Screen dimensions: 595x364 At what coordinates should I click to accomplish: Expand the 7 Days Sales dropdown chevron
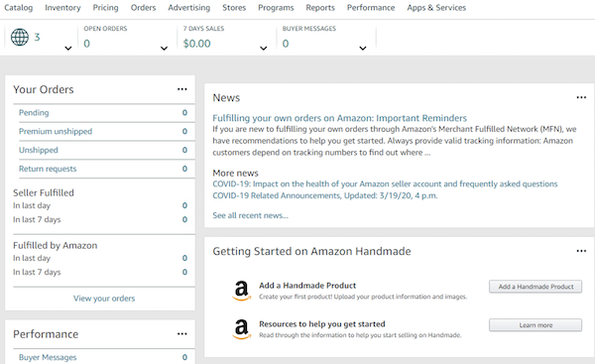(x=264, y=49)
